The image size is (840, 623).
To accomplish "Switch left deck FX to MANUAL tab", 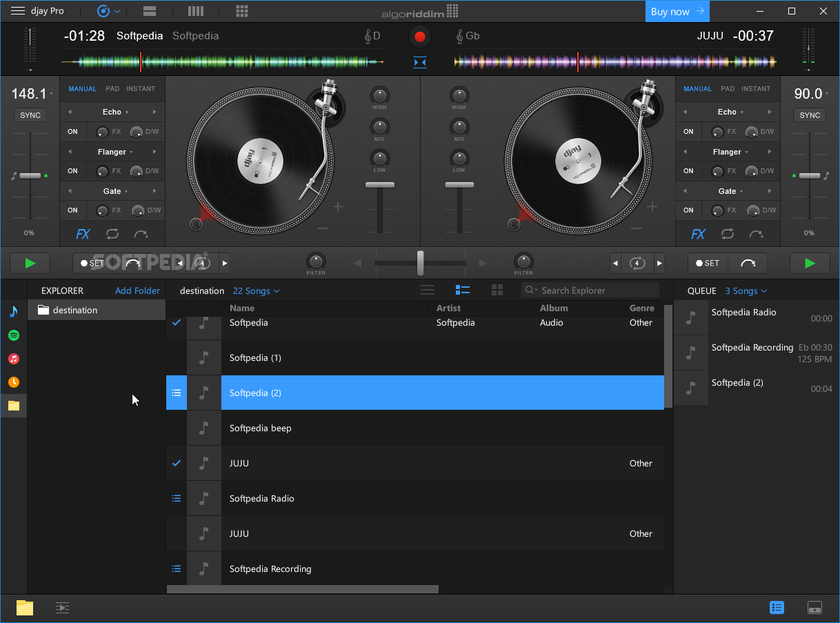I will tap(83, 89).
